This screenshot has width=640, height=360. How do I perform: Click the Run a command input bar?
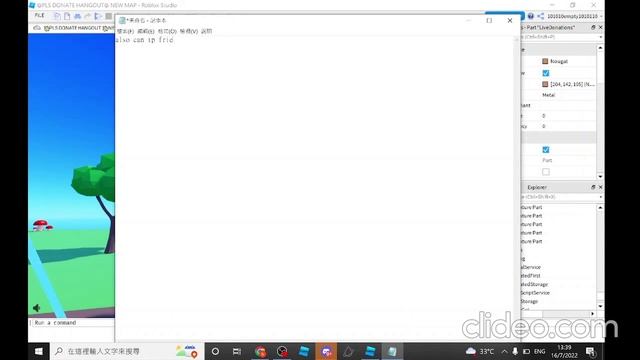pos(72,322)
